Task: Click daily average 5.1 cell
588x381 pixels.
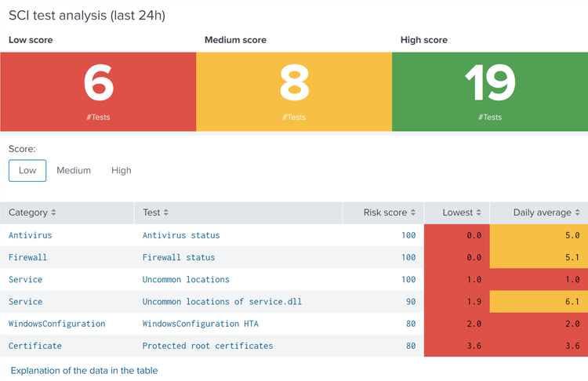Action: click(x=539, y=258)
